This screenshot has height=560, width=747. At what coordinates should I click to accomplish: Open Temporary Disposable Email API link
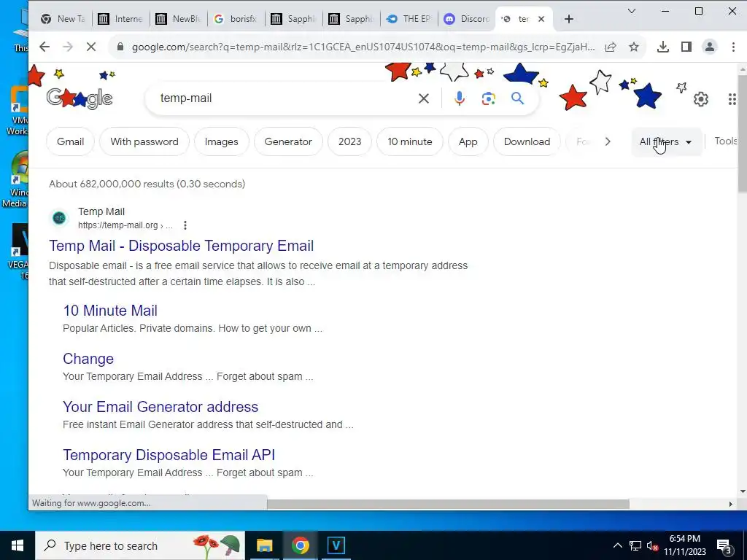click(x=169, y=455)
